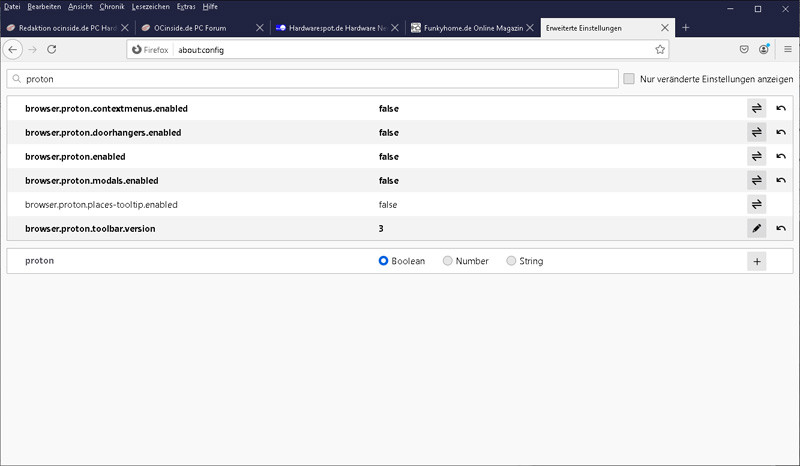800x466 pixels.
Task: Select browser.proton.modals.enabled preference name
Action: (x=92, y=180)
